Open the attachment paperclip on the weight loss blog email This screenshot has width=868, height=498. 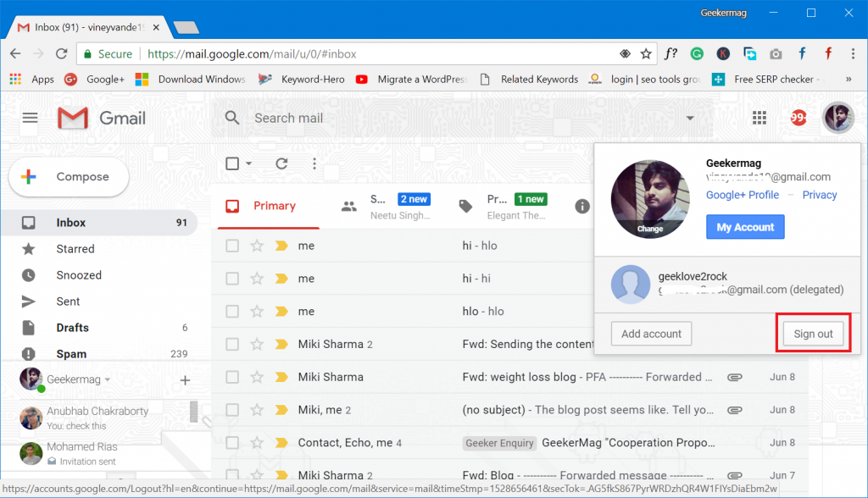735,378
